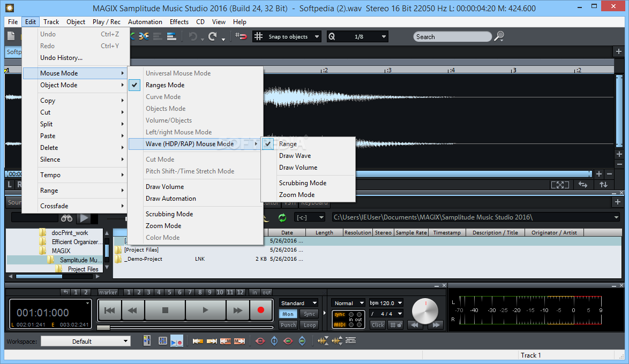Screen dimensions: 629x364
Task: Toggle the metronome Click button
Action: tap(378, 325)
